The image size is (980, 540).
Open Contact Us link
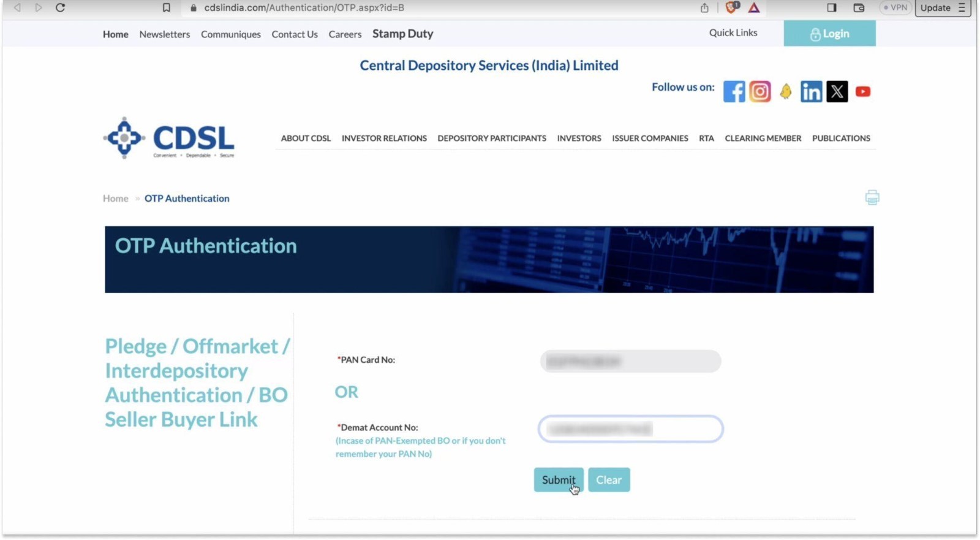tap(295, 34)
